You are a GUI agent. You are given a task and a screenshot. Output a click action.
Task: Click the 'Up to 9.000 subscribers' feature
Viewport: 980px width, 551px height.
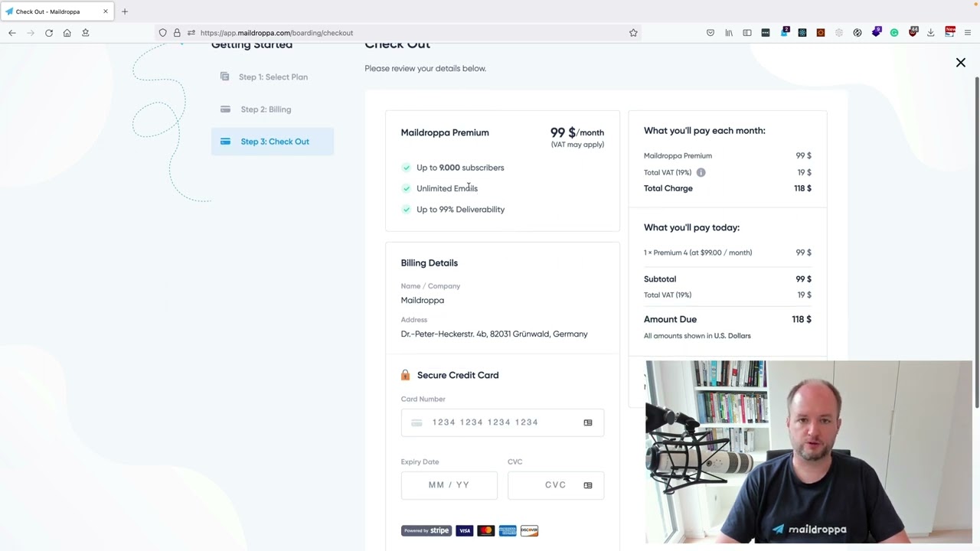pyautogui.click(x=460, y=168)
